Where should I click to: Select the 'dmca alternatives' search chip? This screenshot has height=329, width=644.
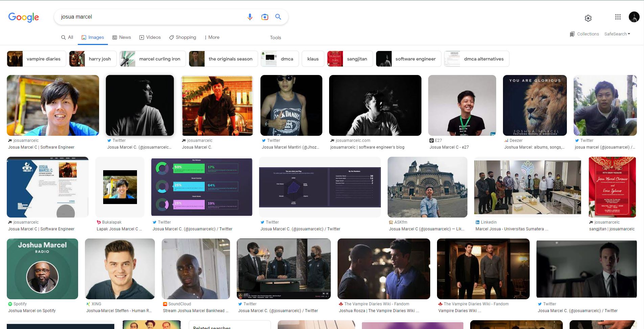coord(476,58)
